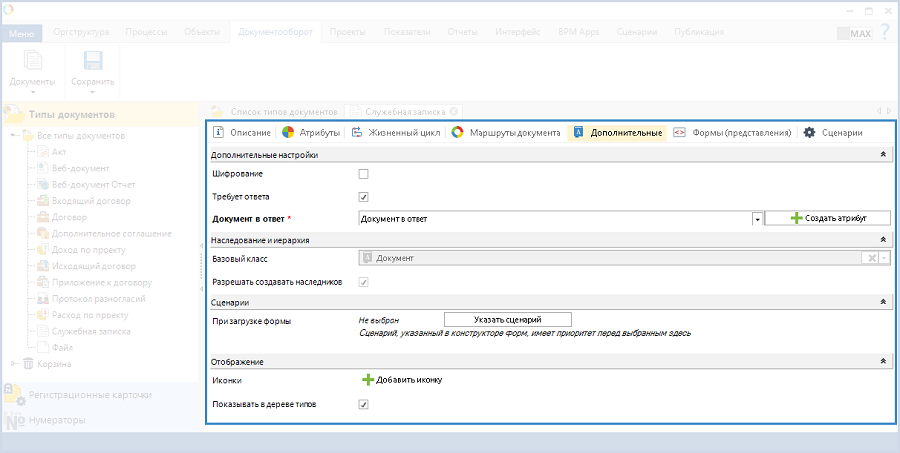900x453 pixels.
Task: Enable the Шифрование checkbox
Action: (x=364, y=175)
